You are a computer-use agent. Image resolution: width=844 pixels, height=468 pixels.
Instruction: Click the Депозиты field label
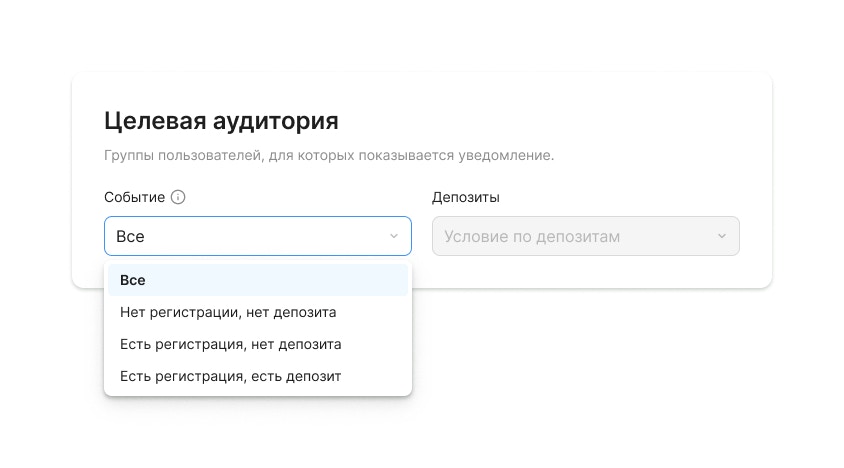(466, 197)
